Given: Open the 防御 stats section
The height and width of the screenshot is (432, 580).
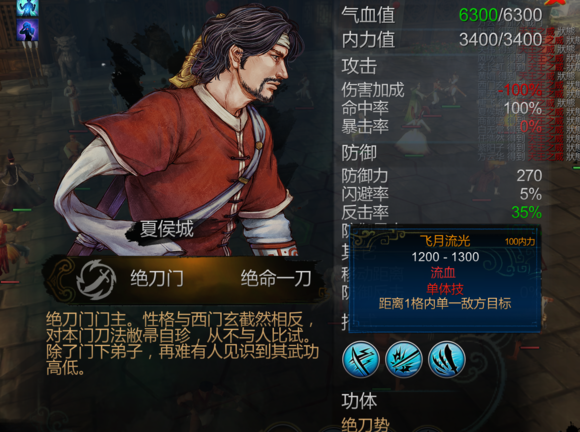Looking at the screenshot, I should (359, 153).
